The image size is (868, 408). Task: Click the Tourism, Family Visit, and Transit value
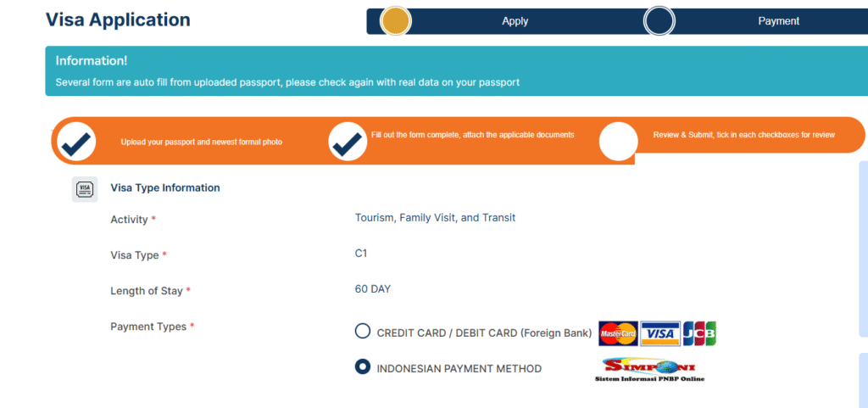pyautogui.click(x=435, y=217)
